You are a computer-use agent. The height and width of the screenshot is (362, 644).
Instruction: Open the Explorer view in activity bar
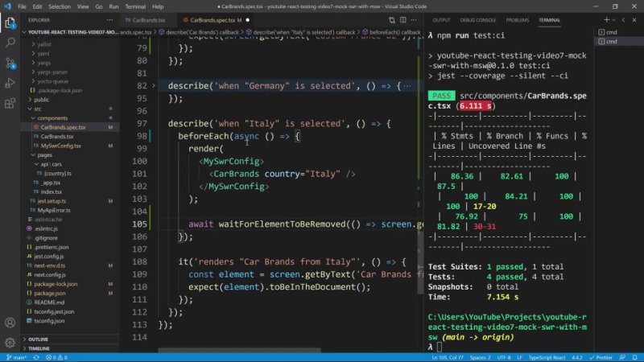point(10,23)
